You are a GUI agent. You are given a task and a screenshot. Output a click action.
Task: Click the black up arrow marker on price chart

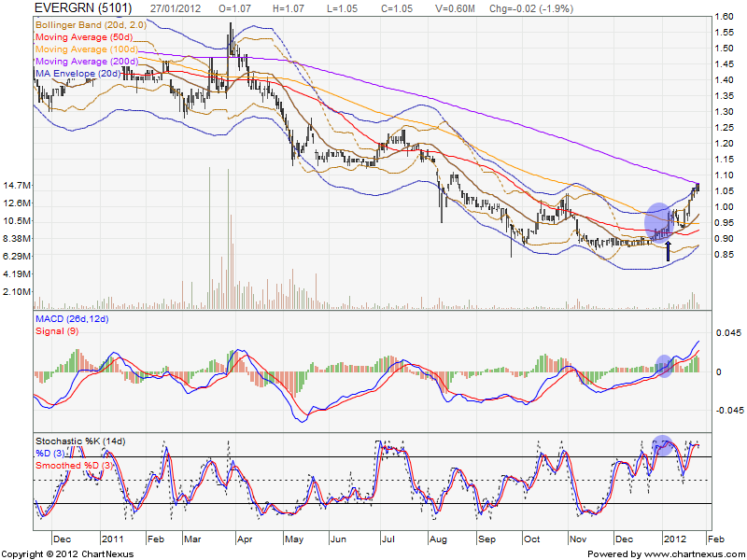click(668, 251)
